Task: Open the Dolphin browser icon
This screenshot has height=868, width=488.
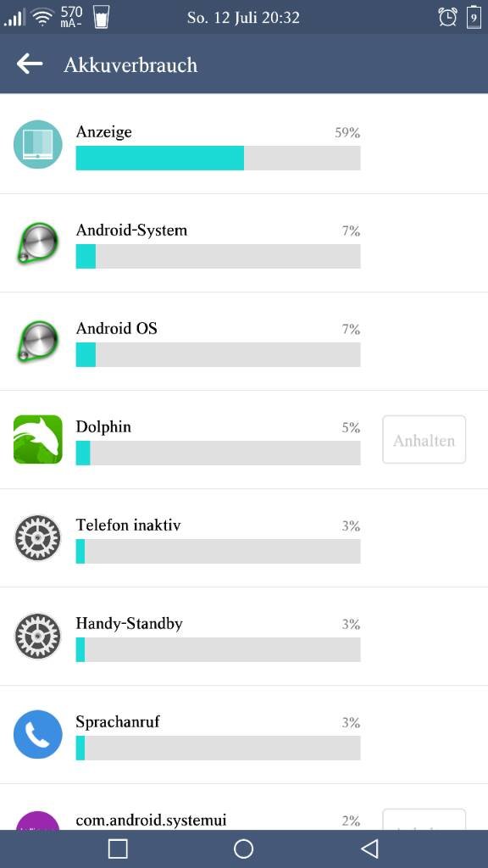Action: coord(37,440)
